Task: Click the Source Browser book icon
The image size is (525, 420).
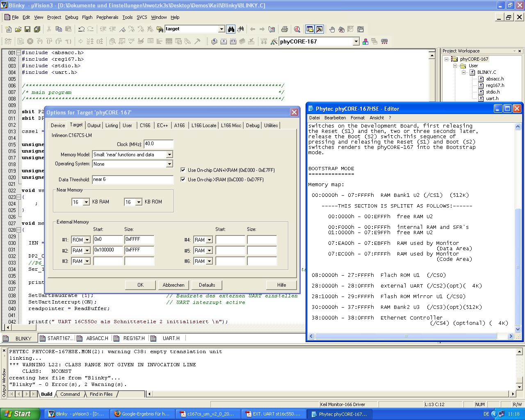Action: point(271,29)
